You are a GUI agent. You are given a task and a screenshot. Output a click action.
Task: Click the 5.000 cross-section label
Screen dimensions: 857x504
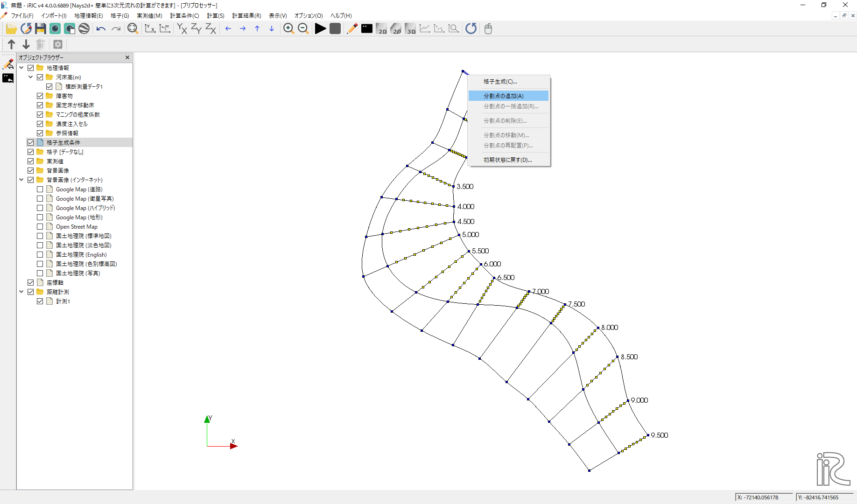pos(471,235)
